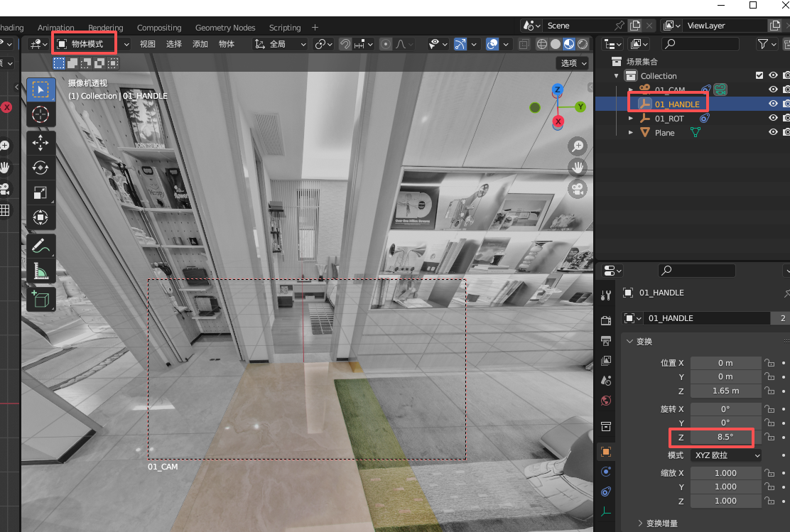Click the Add Cube tool icon
Screen dimensions: 790x532
click(x=40, y=299)
